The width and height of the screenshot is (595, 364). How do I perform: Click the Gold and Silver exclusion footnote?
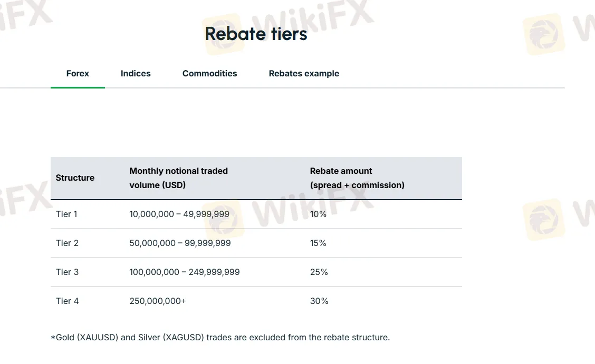coord(220,337)
